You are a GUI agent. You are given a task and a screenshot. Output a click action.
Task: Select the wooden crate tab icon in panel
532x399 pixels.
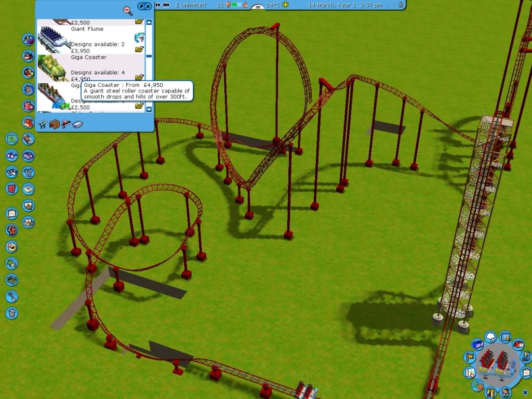click(54, 125)
